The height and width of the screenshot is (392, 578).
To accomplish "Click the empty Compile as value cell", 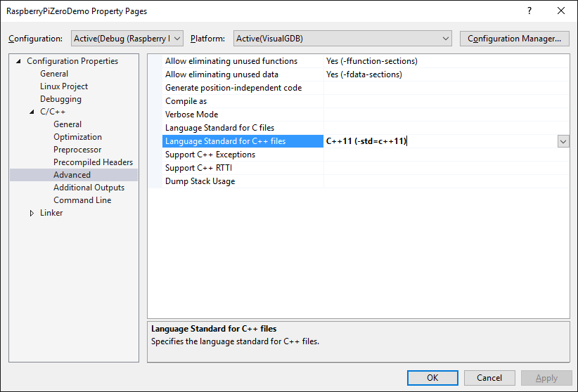I will point(447,101).
